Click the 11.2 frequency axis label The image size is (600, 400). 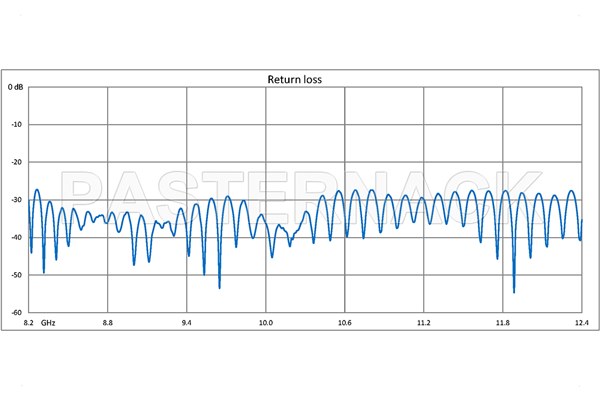click(424, 323)
